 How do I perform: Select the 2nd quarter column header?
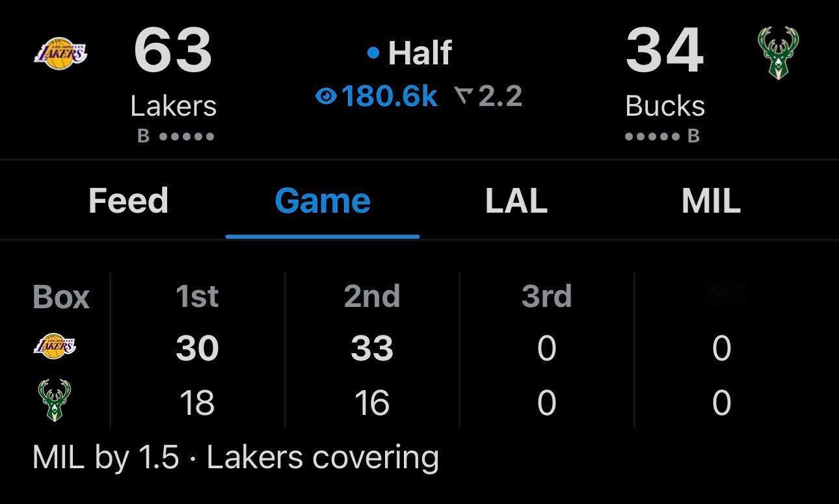(x=372, y=297)
